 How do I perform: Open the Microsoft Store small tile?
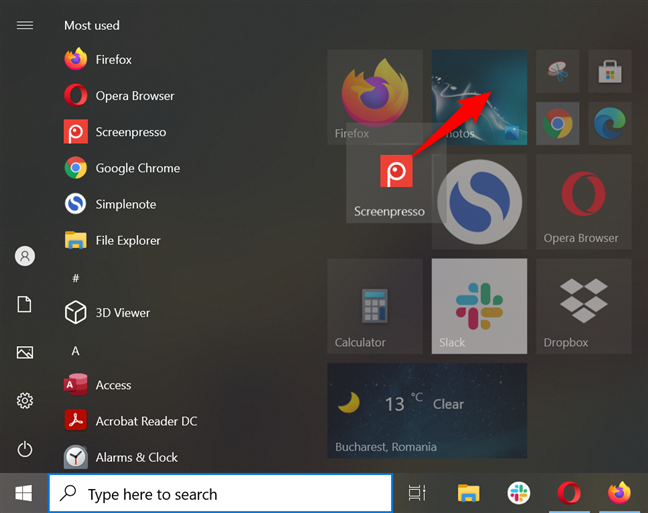pos(610,71)
